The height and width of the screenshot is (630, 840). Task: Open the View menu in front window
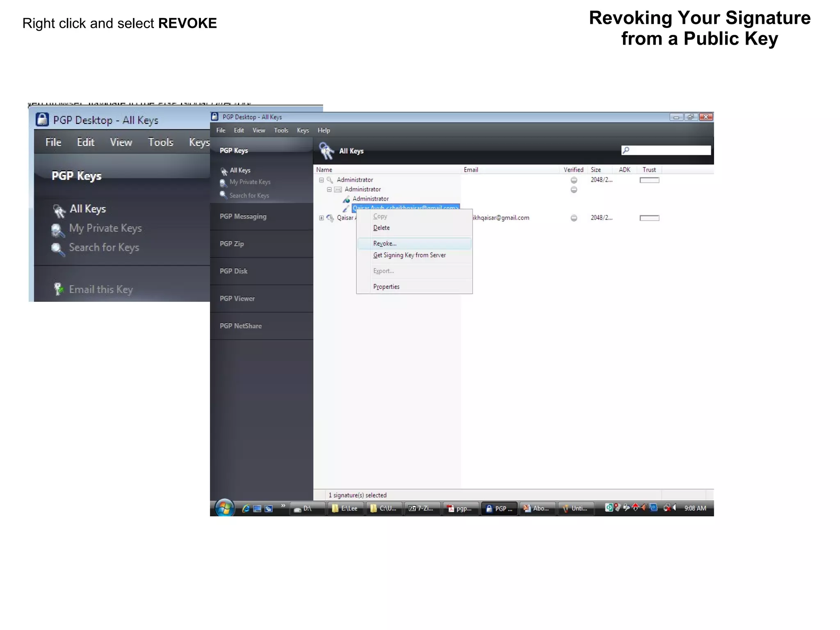pyautogui.click(x=258, y=130)
